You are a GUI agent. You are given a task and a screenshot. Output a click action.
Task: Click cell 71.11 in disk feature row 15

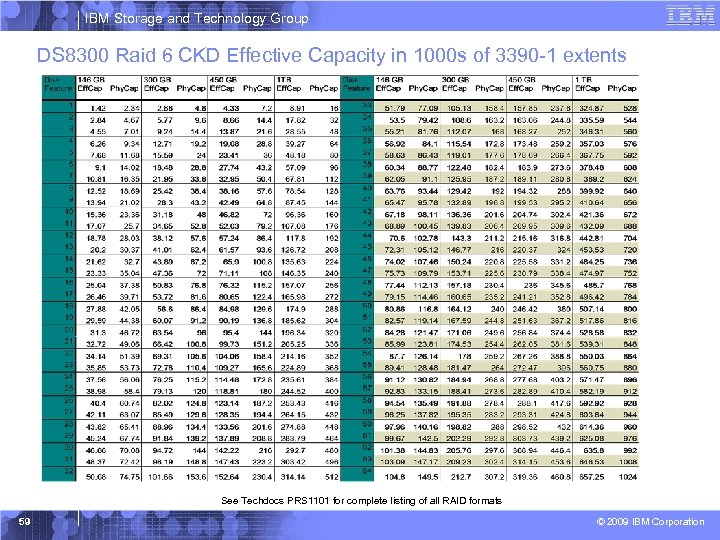point(229,274)
